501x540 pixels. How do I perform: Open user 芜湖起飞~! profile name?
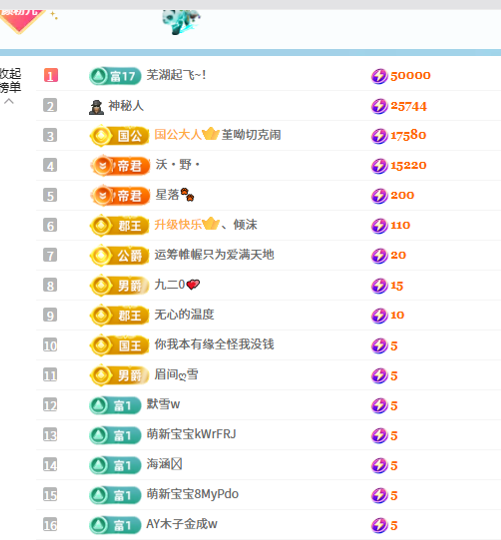[176, 75]
